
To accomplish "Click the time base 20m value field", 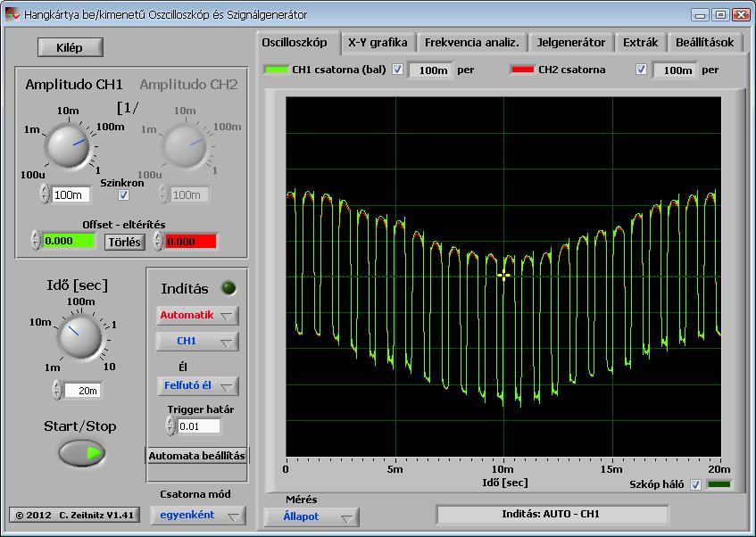I will tap(83, 391).
